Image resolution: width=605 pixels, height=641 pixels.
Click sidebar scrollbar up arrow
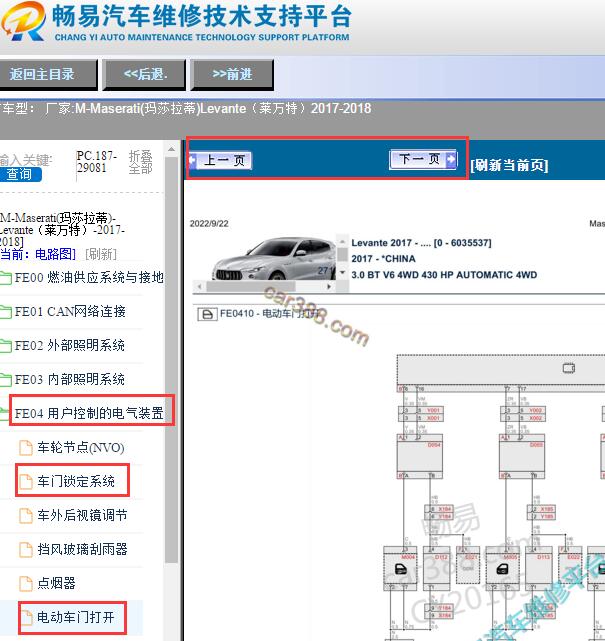(x=171, y=150)
